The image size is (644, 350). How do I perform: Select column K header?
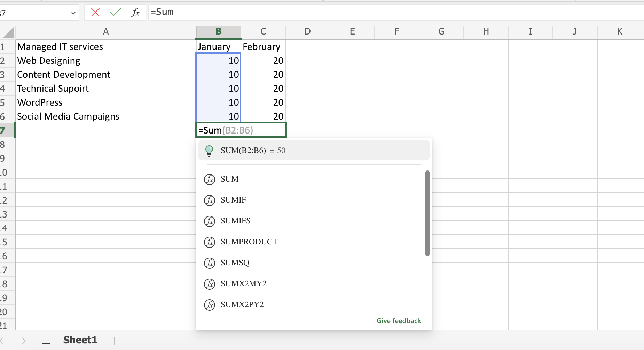[x=620, y=32]
